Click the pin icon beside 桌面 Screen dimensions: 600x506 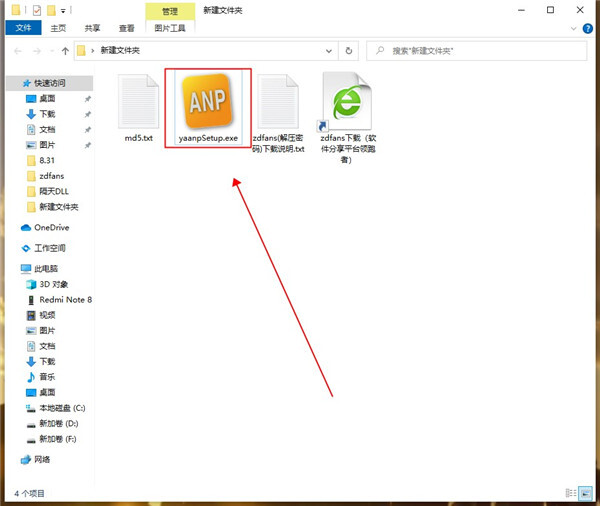(88, 99)
